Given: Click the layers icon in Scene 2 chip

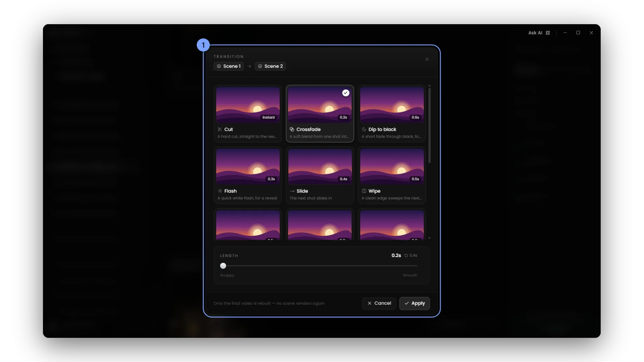Looking at the screenshot, I should coord(260,66).
